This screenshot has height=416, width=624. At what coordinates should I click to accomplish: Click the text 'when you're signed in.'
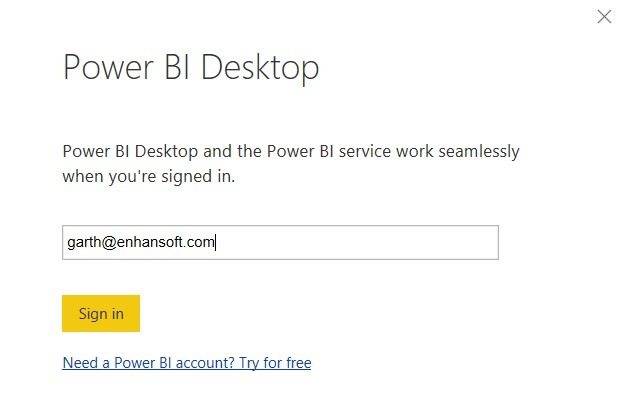pyautogui.click(x=149, y=176)
